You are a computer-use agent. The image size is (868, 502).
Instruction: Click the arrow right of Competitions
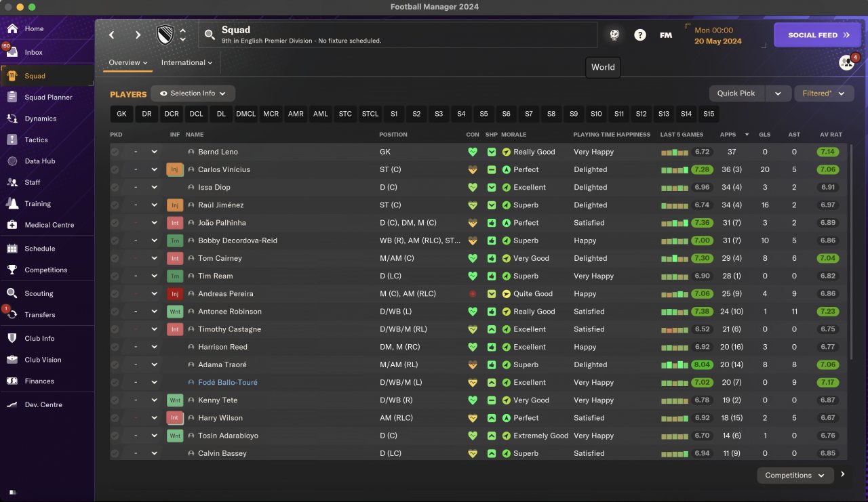click(x=843, y=475)
